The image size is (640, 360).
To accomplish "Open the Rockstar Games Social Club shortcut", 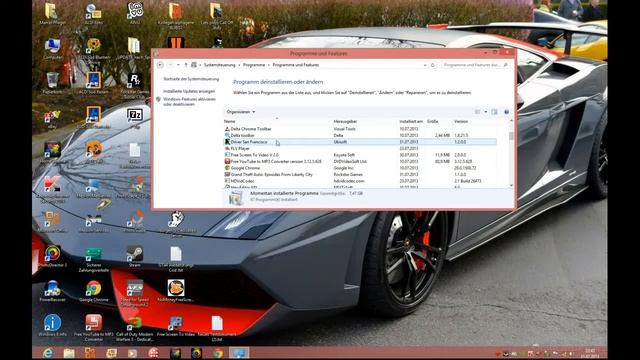I will click(x=135, y=84).
